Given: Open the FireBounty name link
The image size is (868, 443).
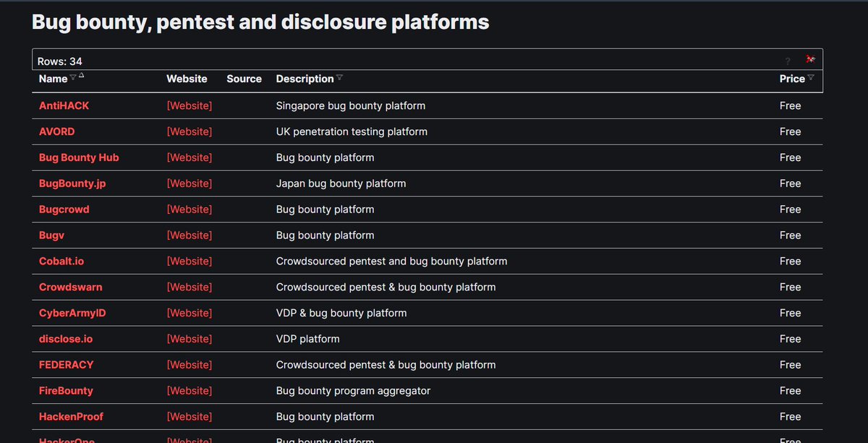Looking at the screenshot, I should (66, 391).
